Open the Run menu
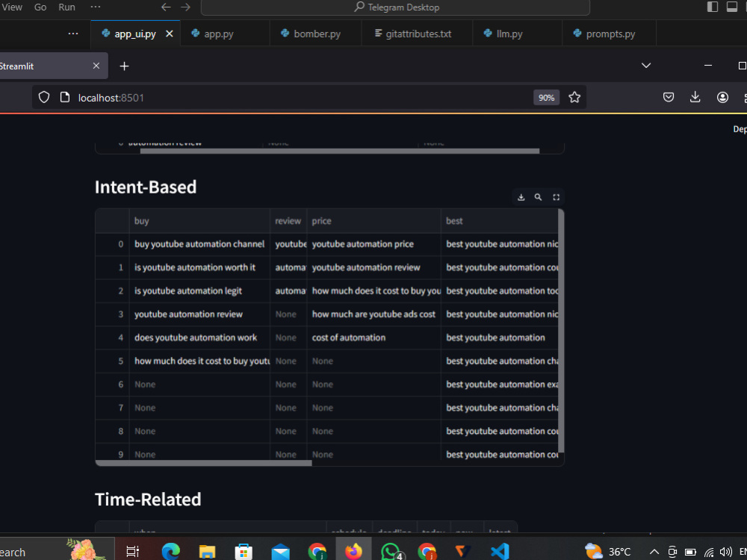The image size is (747, 560). tap(66, 7)
